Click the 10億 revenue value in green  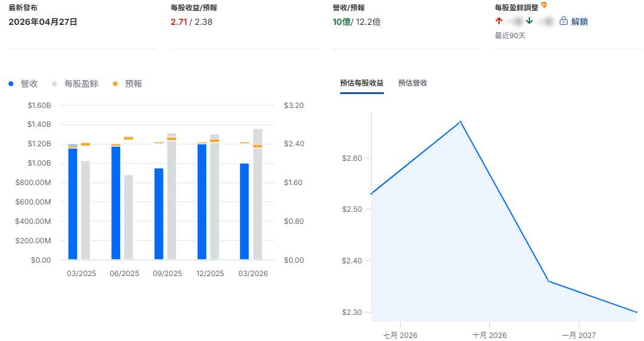pyautogui.click(x=342, y=22)
